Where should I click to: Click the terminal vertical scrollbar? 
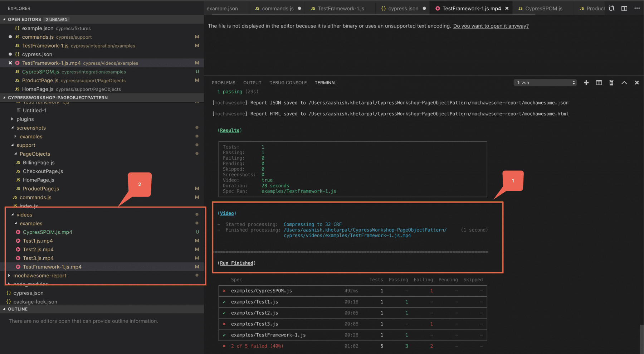coord(642,339)
